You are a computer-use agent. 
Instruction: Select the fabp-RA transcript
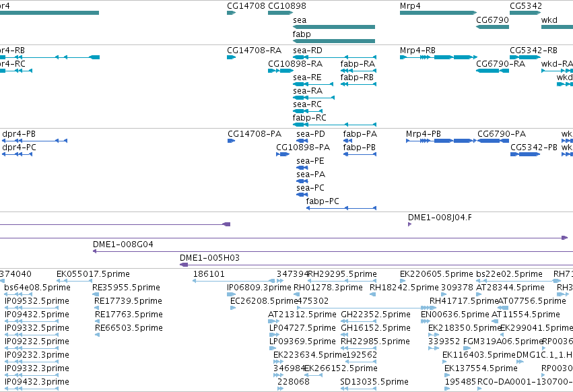click(358, 71)
